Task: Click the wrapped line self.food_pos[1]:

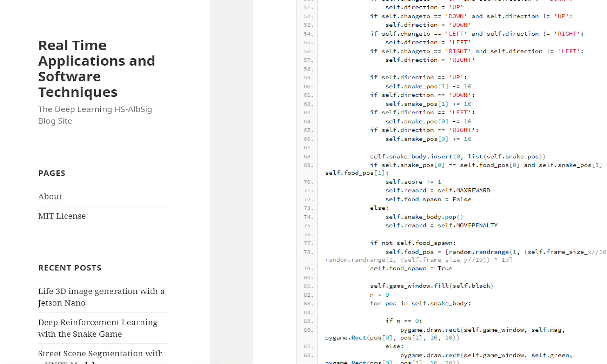Action: click(357, 173)
